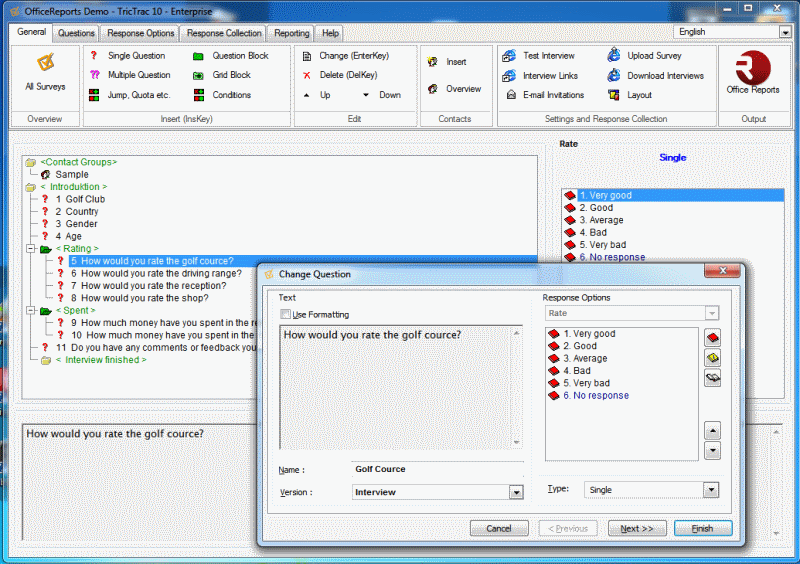
Task: Click Upload Survey
Action: [644, 56]
